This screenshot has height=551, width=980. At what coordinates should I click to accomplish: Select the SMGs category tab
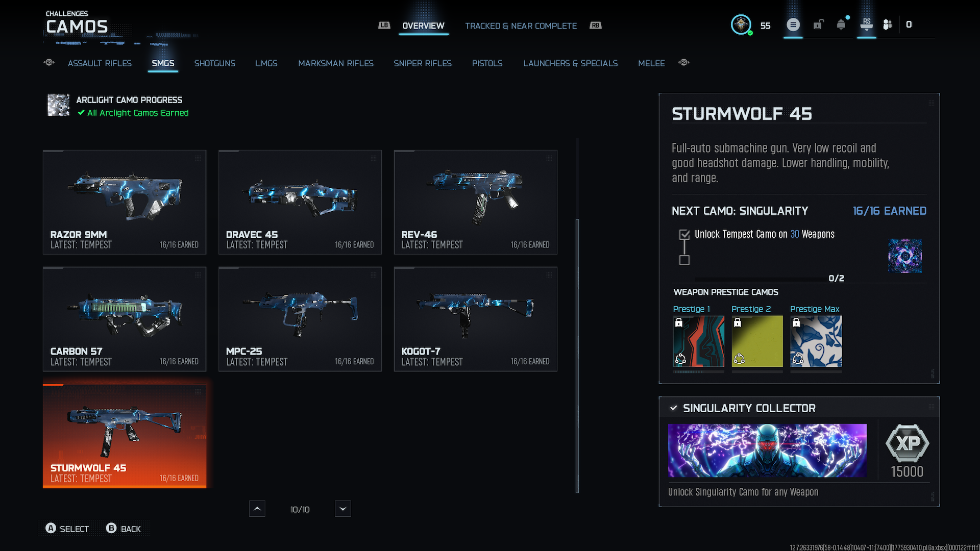coord(163,63)
